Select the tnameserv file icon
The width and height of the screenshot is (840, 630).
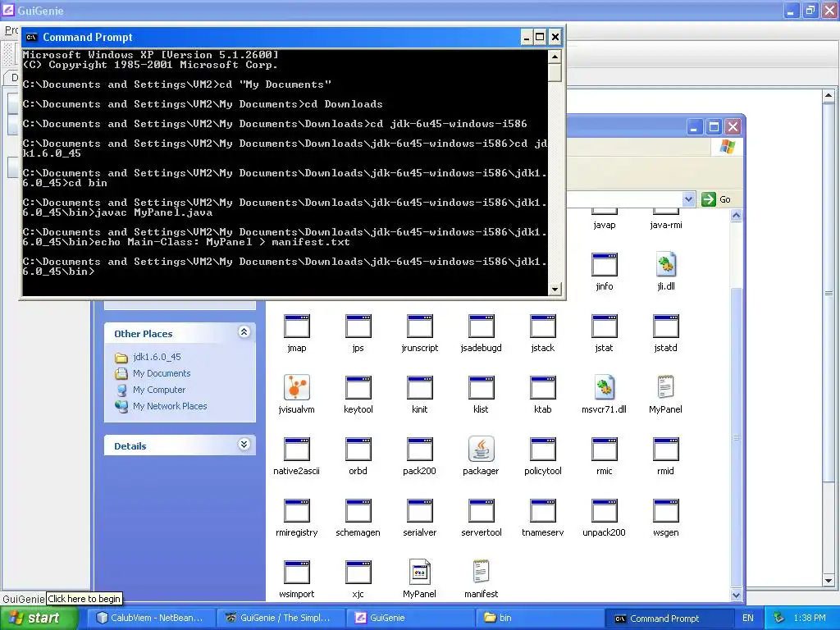543,512
